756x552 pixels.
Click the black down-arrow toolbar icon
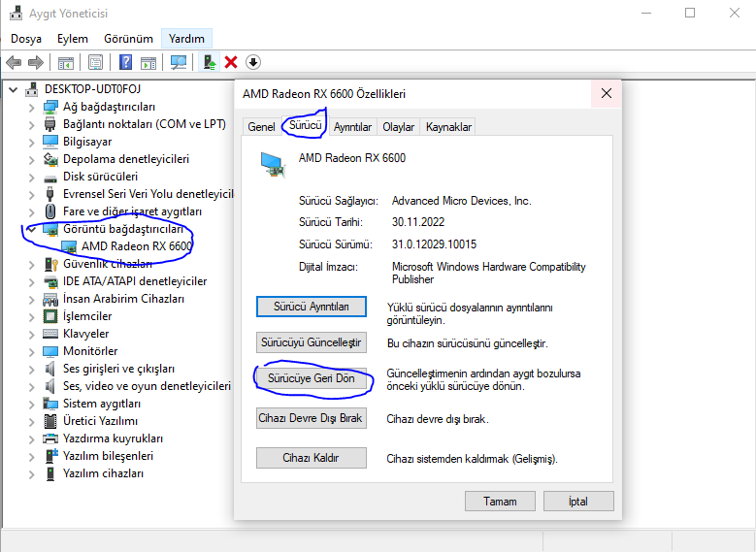(253, 62)
